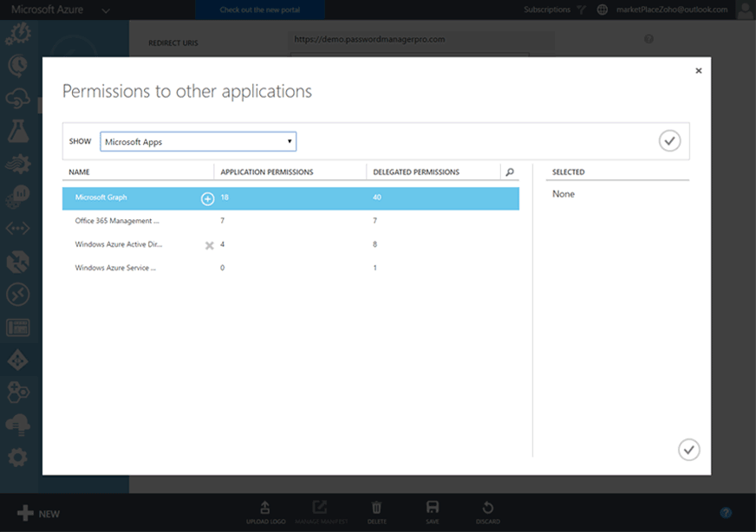Open the account menu marketPlaceZoho@outlook.com
The width and height of the screenshot is (756, 532).
[672, 10]
